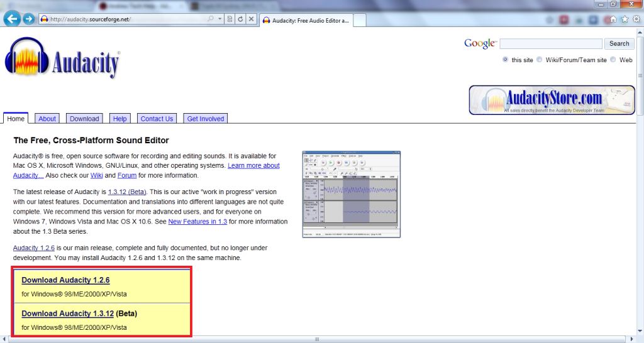Click the 'Audacity 1.2.6' paragraph link
Screen dimensions: 644x343
34,248
